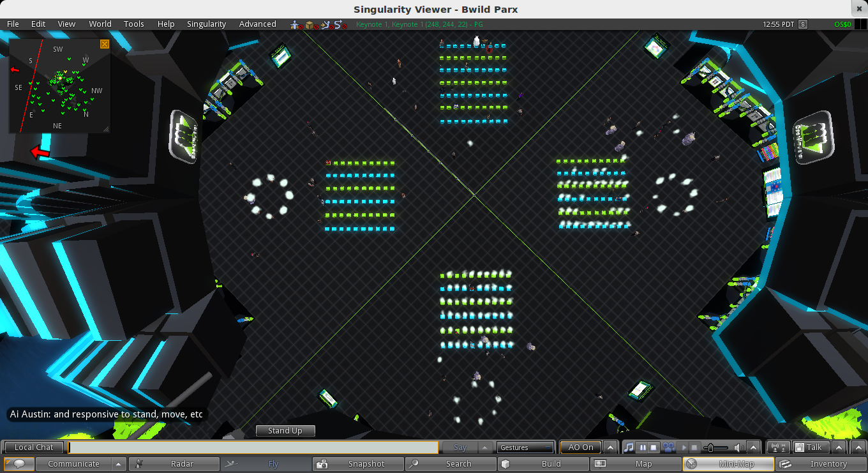Click the no-scripts status icon
Screen dimensions: 868x473
coord(341,24)
